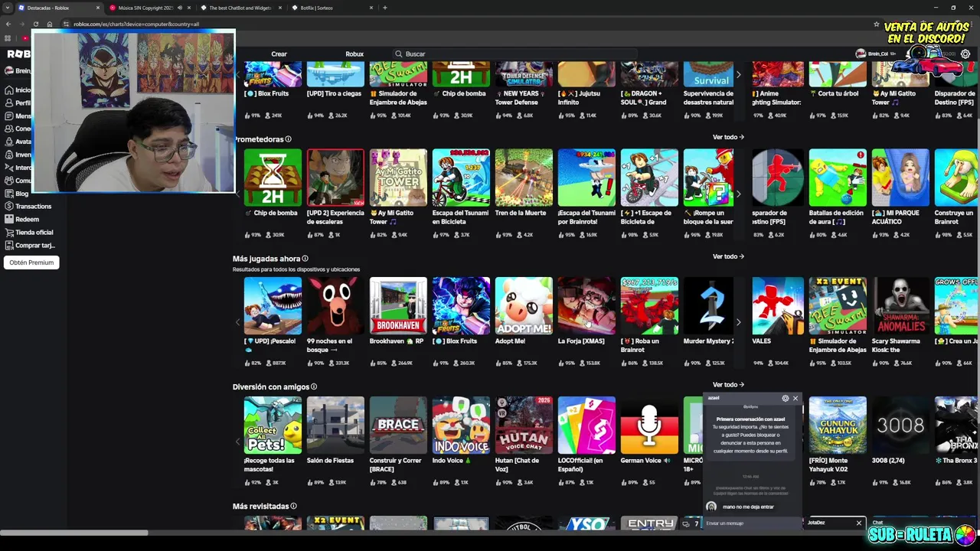Close the JotaDez chat tab
Image resolution: width=980 pixels, height=551 pixels.
tap(858, 523)
